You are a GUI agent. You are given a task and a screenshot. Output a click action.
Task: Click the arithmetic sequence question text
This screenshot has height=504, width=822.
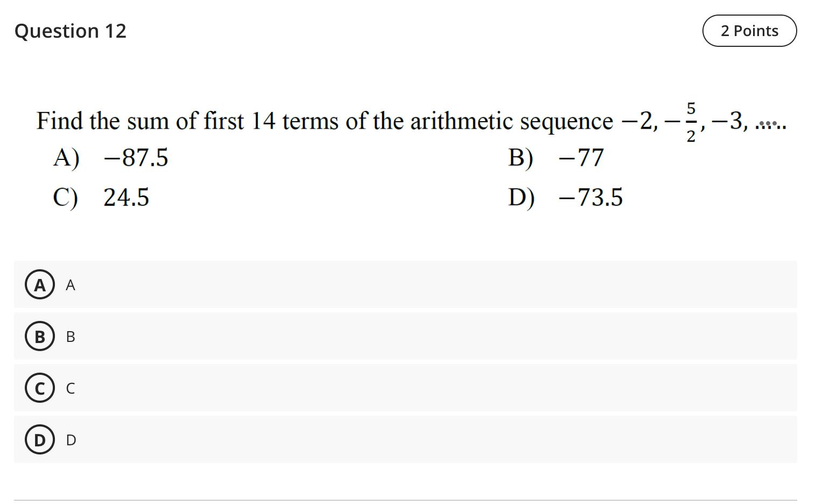click(323, 121)
